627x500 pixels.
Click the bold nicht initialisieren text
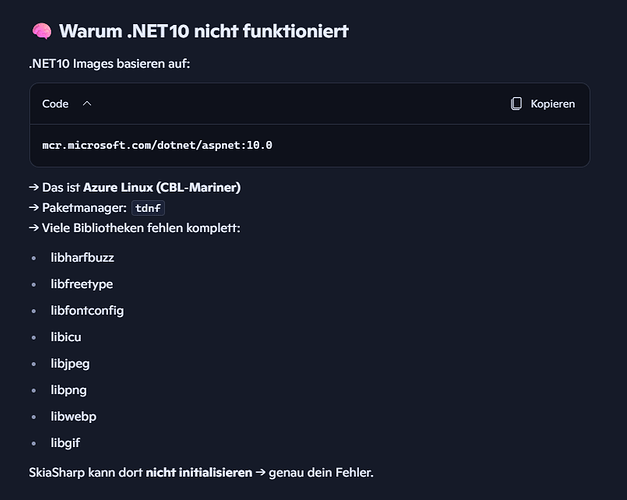tap(198, 471)
